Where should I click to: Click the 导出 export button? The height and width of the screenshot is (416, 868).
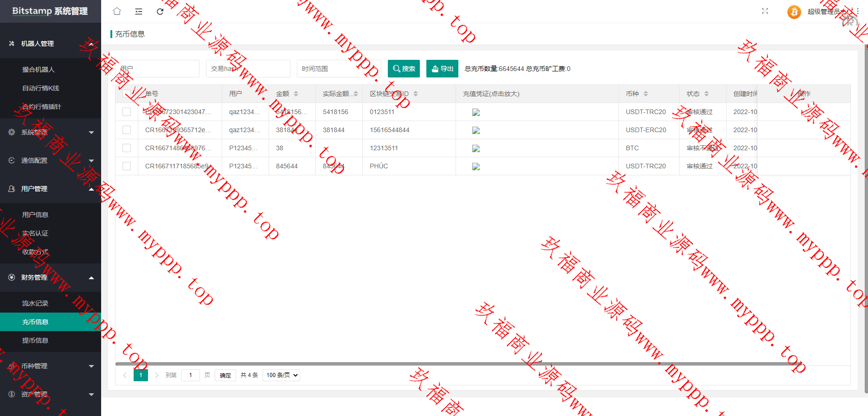(442, 69)
